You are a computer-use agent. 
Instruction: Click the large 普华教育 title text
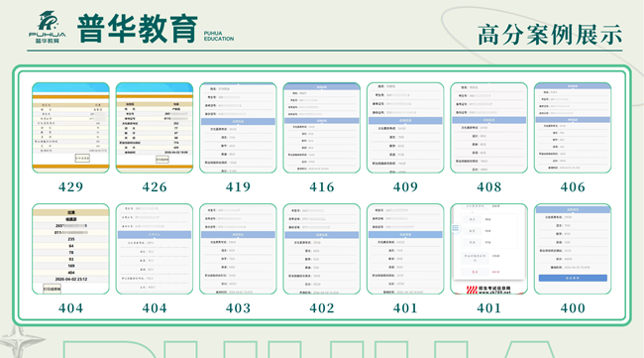click(x=138, y=29)
